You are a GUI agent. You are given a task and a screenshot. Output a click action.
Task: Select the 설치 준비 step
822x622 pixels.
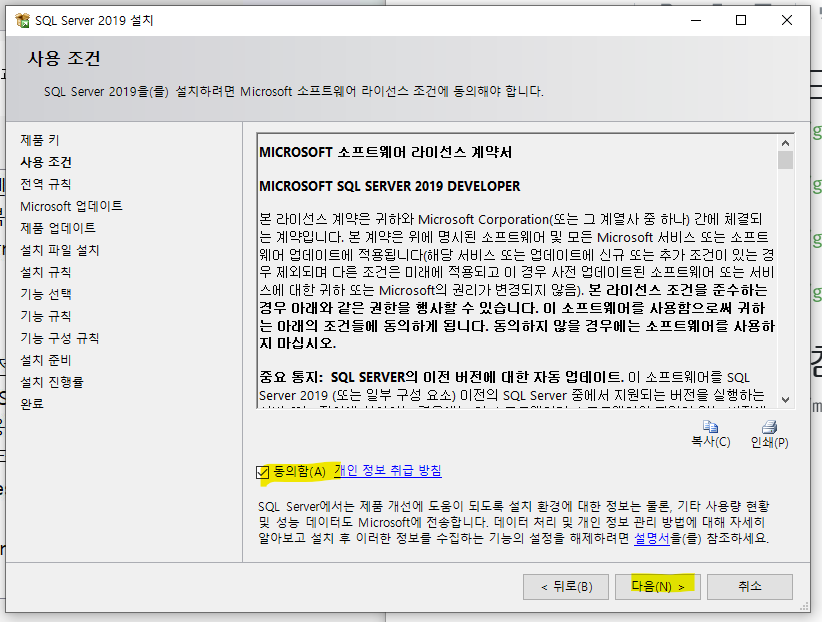click(46, 360)
